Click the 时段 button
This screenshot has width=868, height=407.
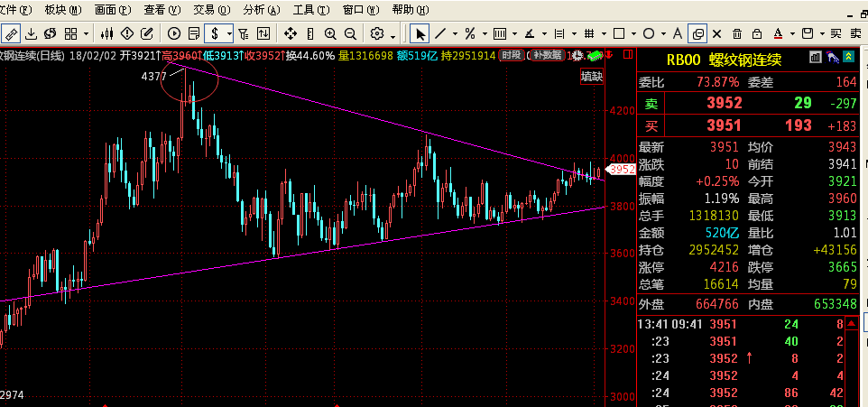click(512, 55)
